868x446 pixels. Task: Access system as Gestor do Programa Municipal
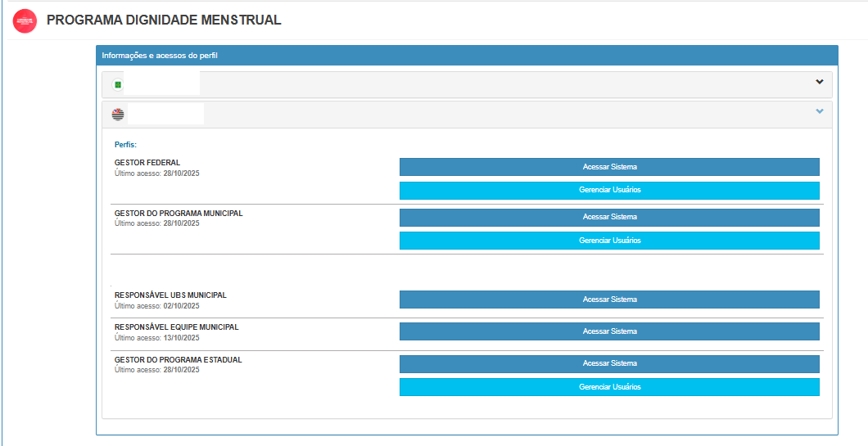click(x=609, y=218)
